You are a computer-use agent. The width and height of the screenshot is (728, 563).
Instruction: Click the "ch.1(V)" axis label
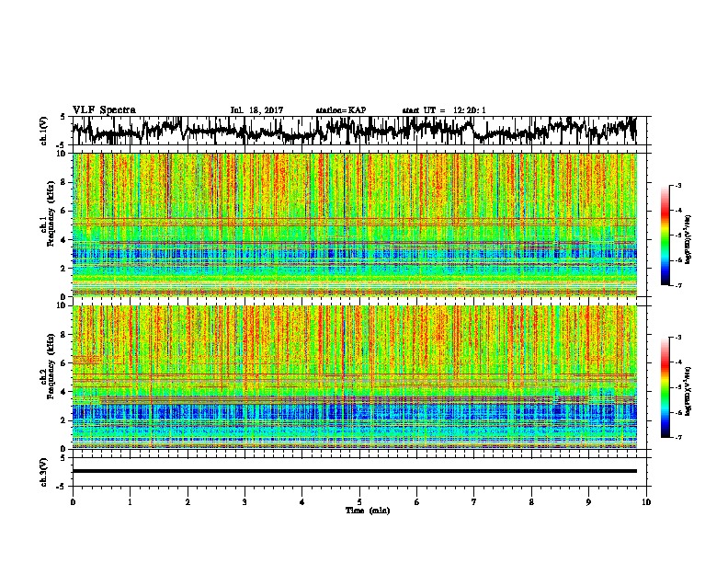coord(44,131)
